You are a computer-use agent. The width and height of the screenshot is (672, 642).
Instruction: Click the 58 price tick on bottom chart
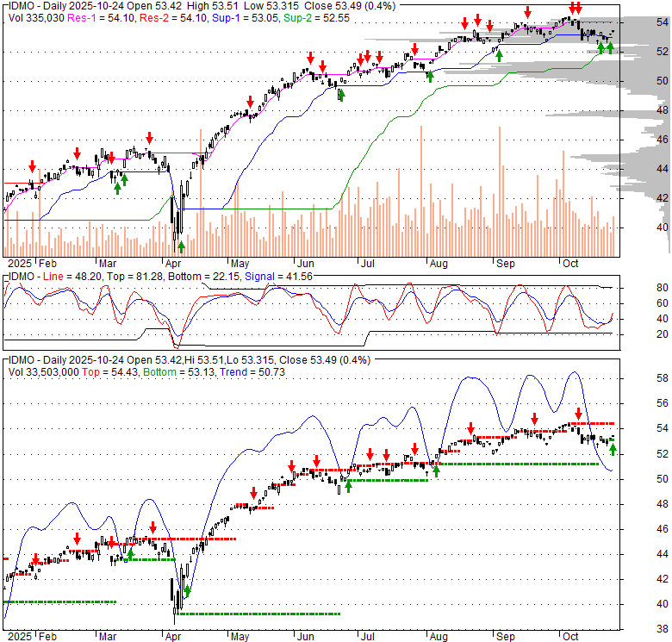coord(663,377)
